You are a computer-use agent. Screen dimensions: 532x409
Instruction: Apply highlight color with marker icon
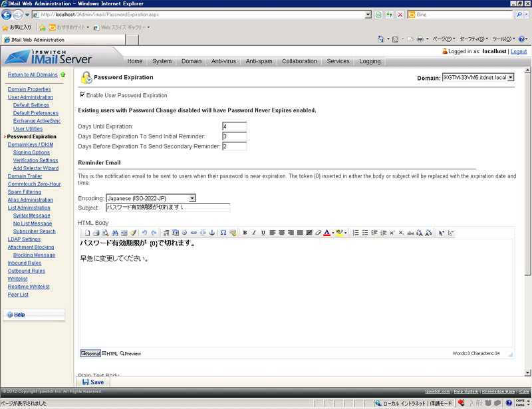[x=339, y=233]
